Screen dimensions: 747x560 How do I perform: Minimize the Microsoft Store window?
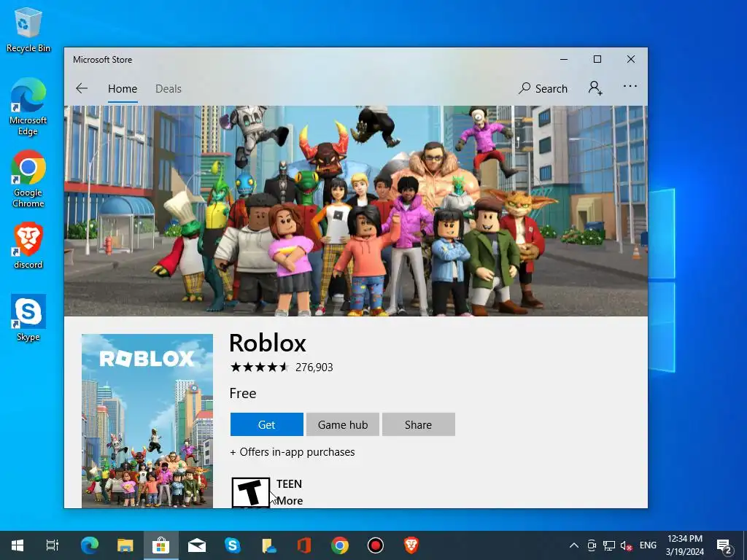564,59
